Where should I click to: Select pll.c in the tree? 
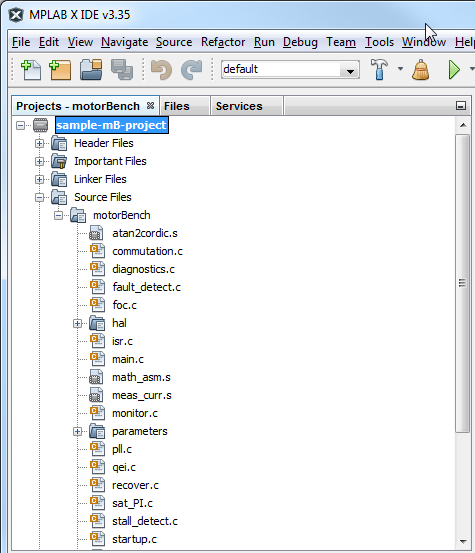[122, 449]
